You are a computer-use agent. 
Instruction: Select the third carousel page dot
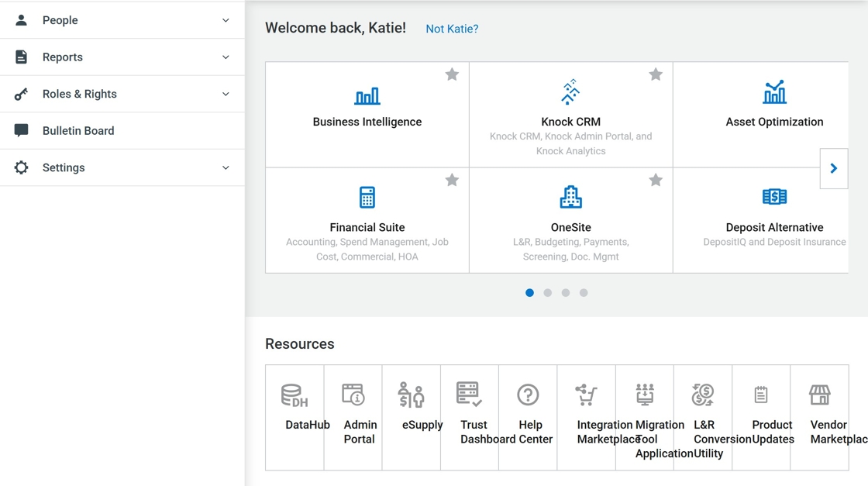click(x=565, y=293)
